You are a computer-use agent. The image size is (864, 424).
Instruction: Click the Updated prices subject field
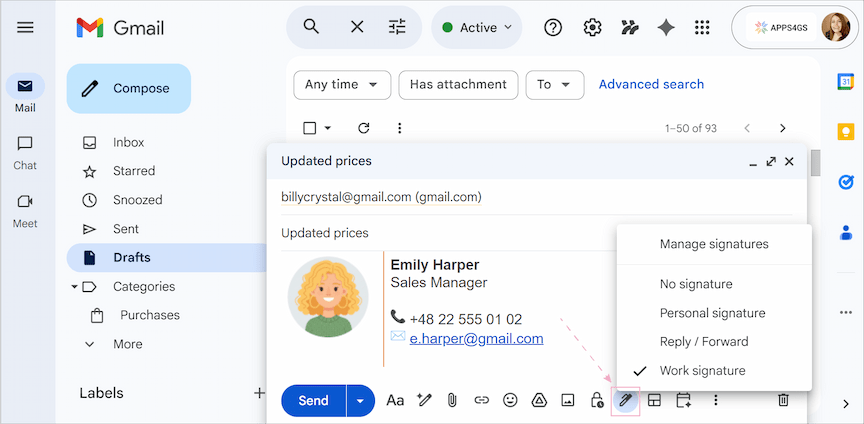tap(325, 233)
